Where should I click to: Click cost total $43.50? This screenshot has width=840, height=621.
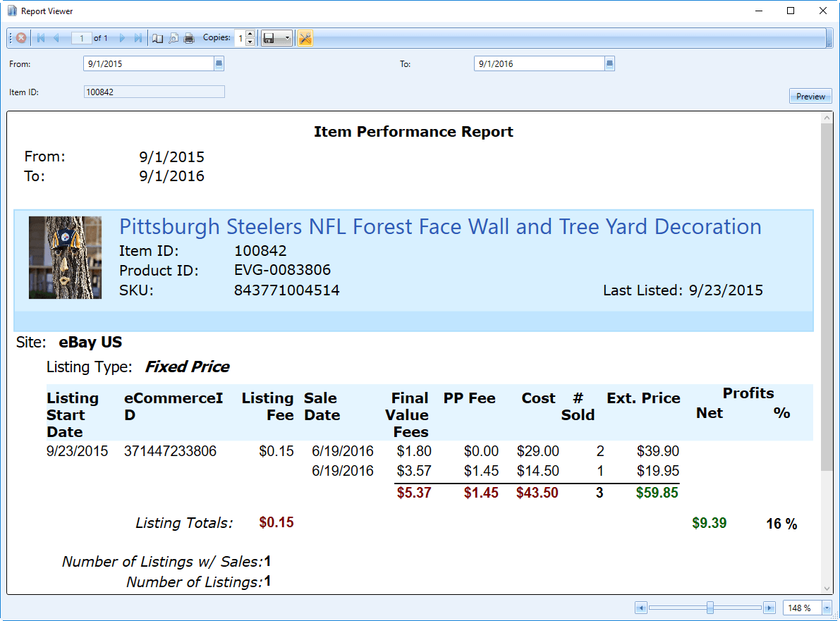pyautogui.click(x=537, y=493)
